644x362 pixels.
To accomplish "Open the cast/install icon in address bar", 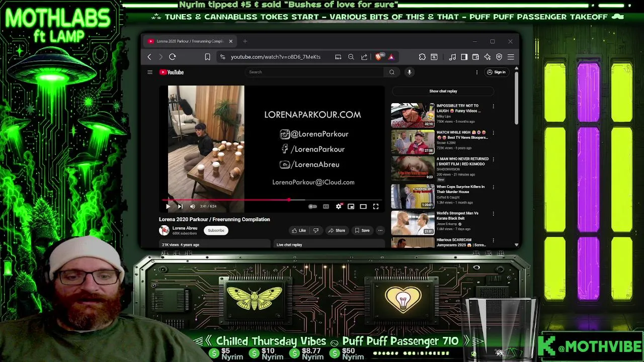I will click(338, 57).
